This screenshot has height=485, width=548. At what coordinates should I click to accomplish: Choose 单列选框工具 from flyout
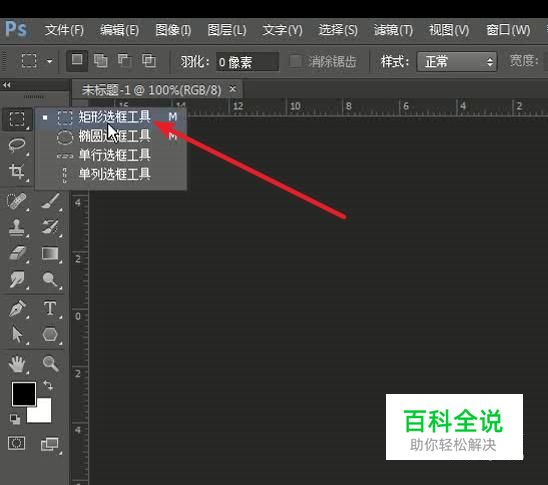pos(111,174)
